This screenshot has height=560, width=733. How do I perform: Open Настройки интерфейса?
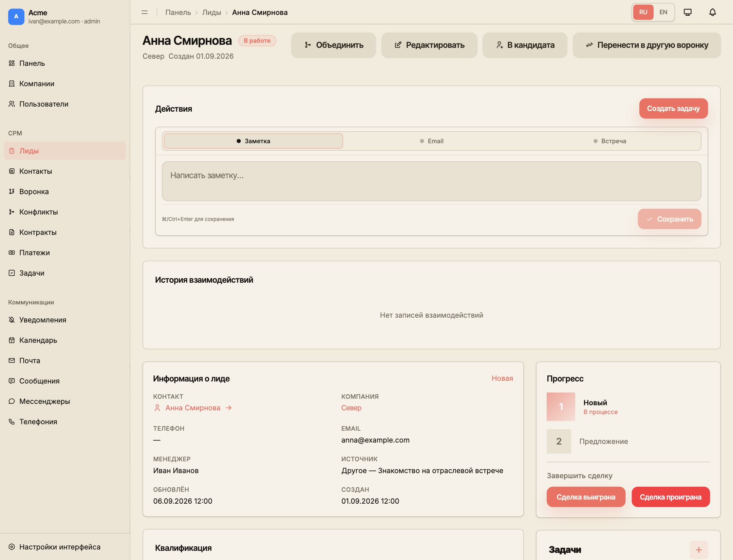tap(65, 547)
